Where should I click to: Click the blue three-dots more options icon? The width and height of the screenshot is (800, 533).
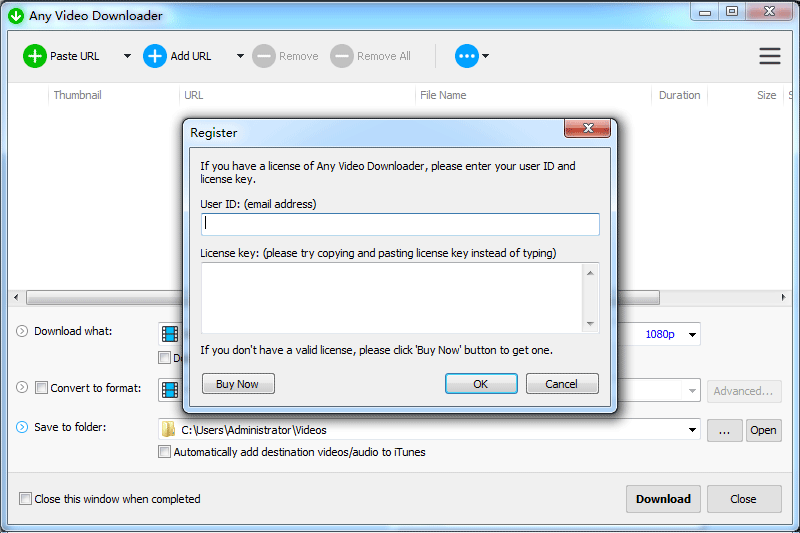467,56
